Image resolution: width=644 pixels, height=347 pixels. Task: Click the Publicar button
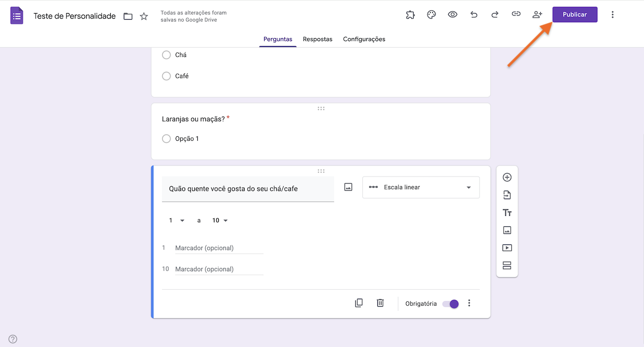click(x=575, y=15)
